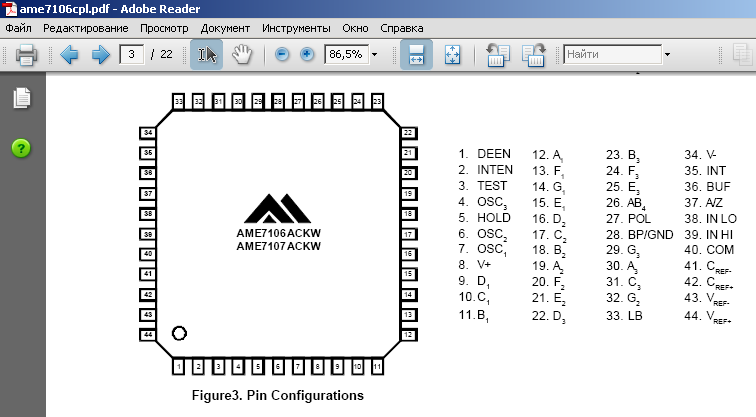Click pin list entry '3. TEST'

coord(482,186)
